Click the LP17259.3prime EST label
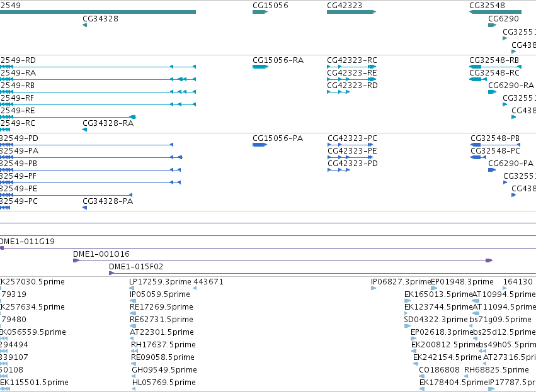 (x=161, y=282)
